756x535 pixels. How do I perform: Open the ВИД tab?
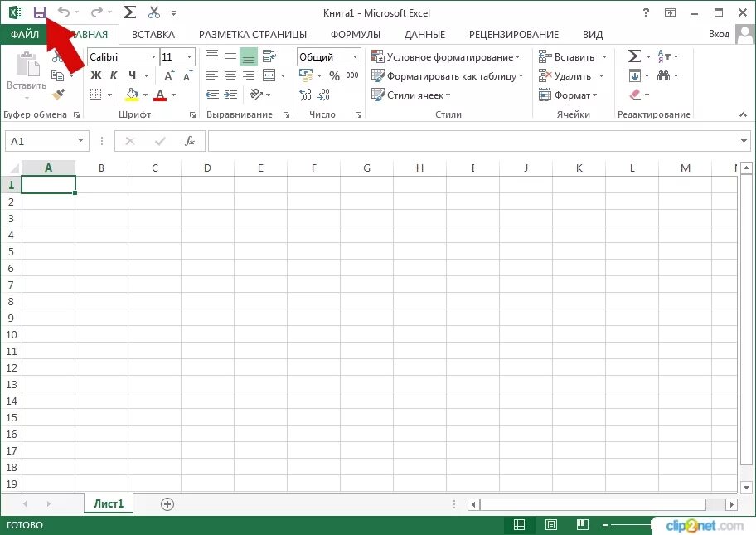[593, 34]
